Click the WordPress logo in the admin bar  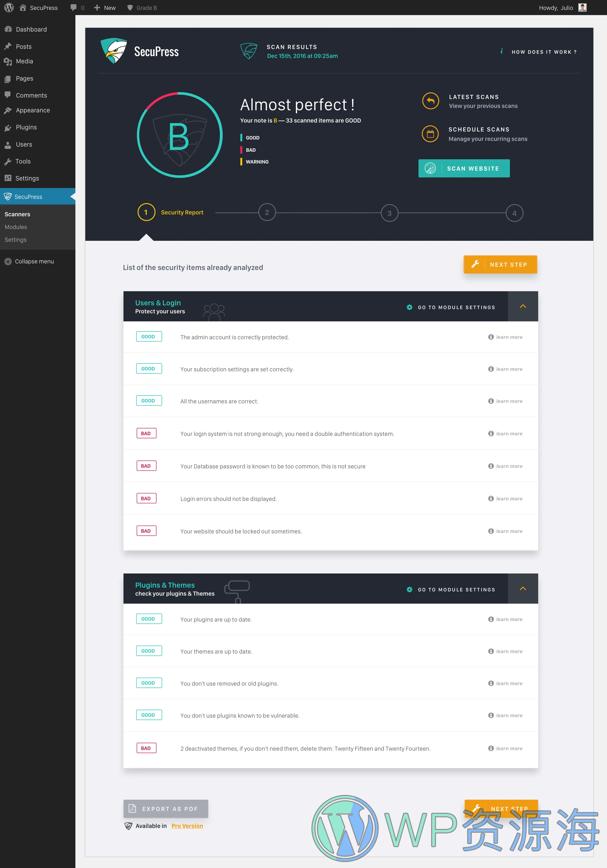pos(9,8)
